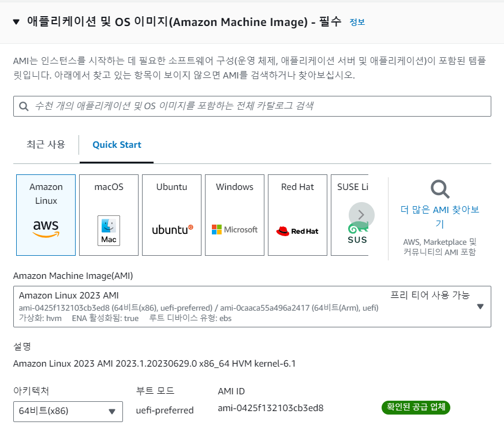Click the uefi-preferred boot mode value

click(165, 411)
